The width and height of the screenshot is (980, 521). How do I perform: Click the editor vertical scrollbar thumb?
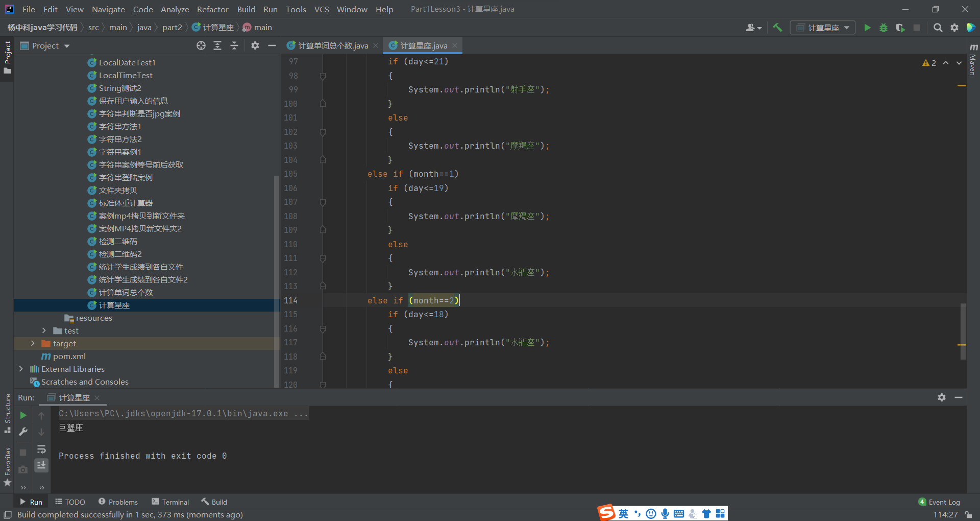pyautogui.click(x=963, y=331)
